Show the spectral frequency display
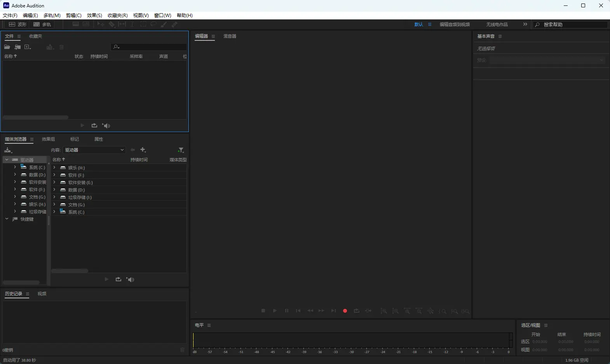The height and width of the screenshot is (364, 610). (76, 24)
